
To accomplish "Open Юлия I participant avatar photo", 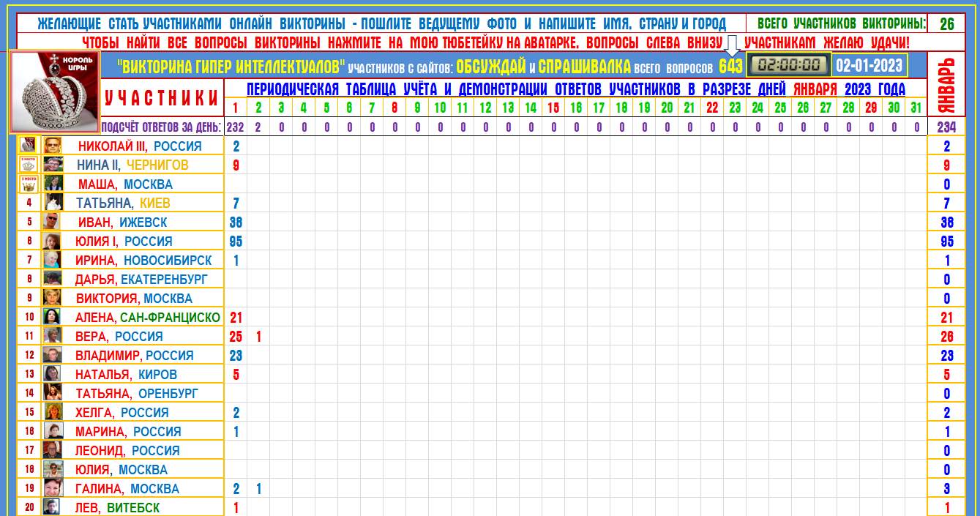I will coord(51,241).
